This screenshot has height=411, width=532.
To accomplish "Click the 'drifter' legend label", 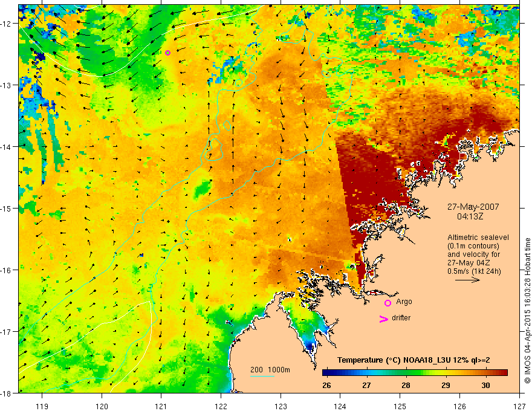I will [401, 318].
